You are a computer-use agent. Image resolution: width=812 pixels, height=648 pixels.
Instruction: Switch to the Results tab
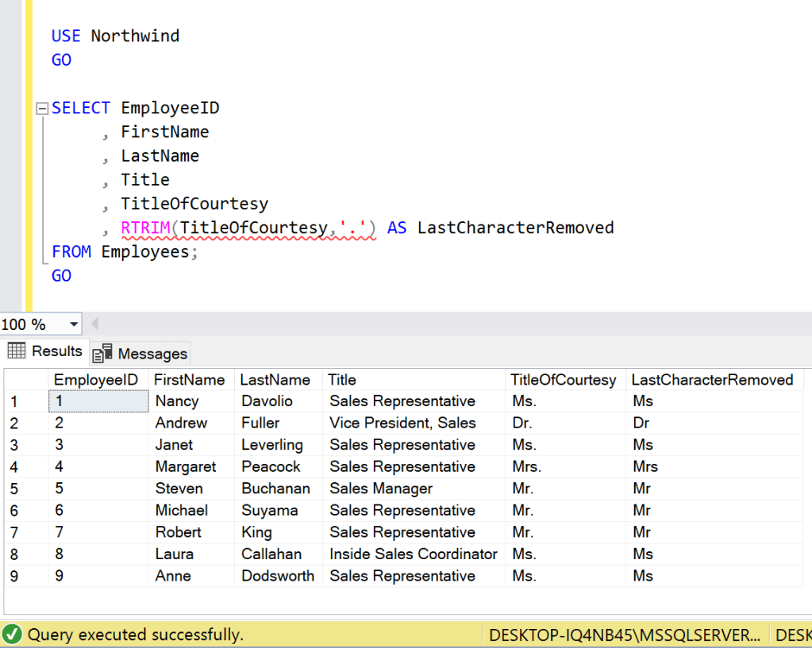click(45, 351)
